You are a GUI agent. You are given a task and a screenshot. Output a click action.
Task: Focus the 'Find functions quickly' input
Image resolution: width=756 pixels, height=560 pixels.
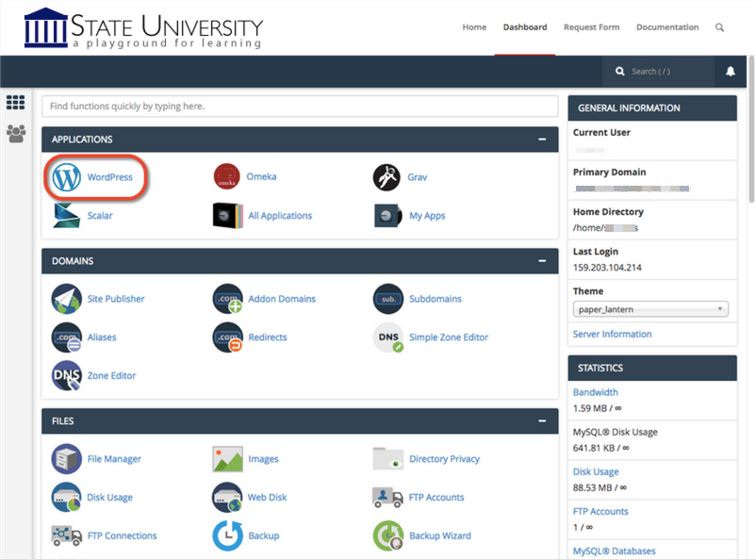tap(300, 107)
